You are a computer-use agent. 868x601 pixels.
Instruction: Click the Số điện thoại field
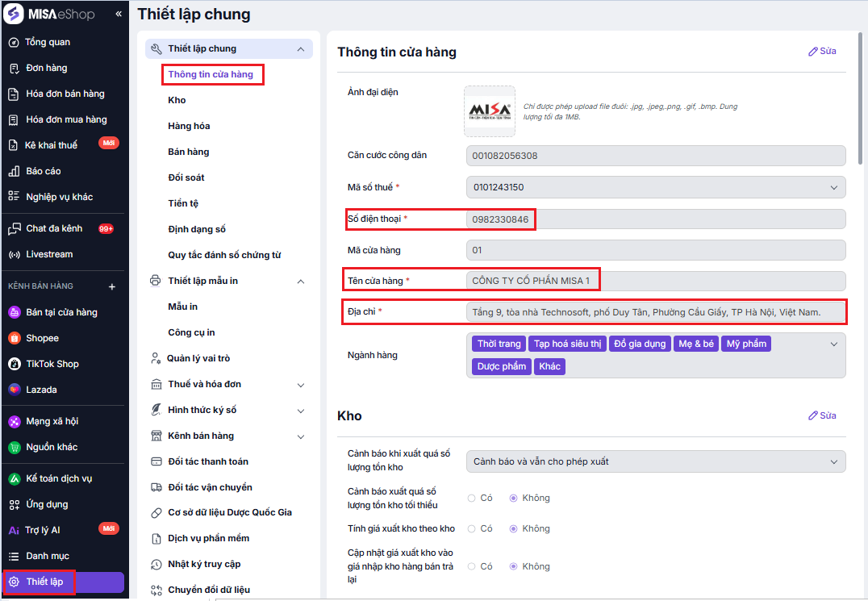pos(656,219)
